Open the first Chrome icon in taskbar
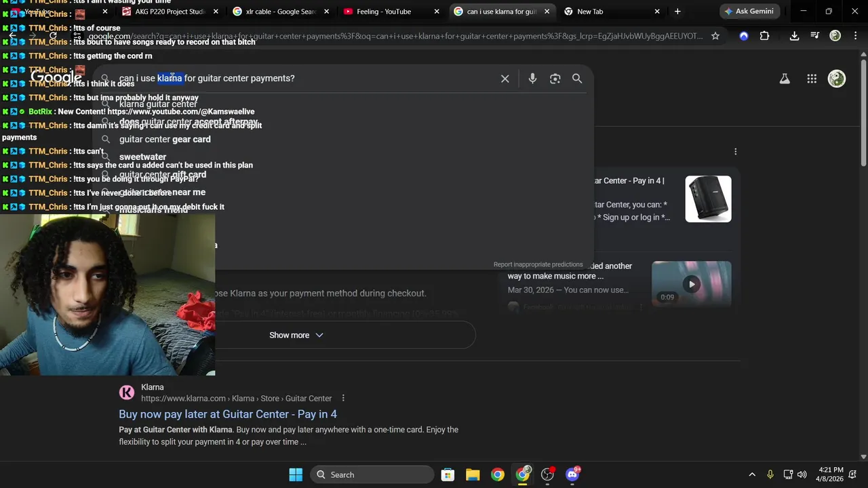Viewport: 868px width, 488px height. click(498, 474)
